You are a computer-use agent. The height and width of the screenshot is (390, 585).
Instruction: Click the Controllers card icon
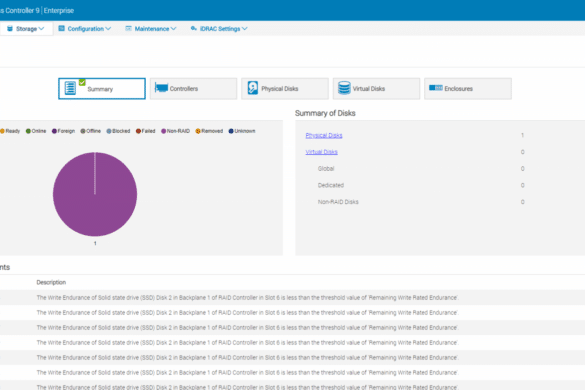[161, 88]
